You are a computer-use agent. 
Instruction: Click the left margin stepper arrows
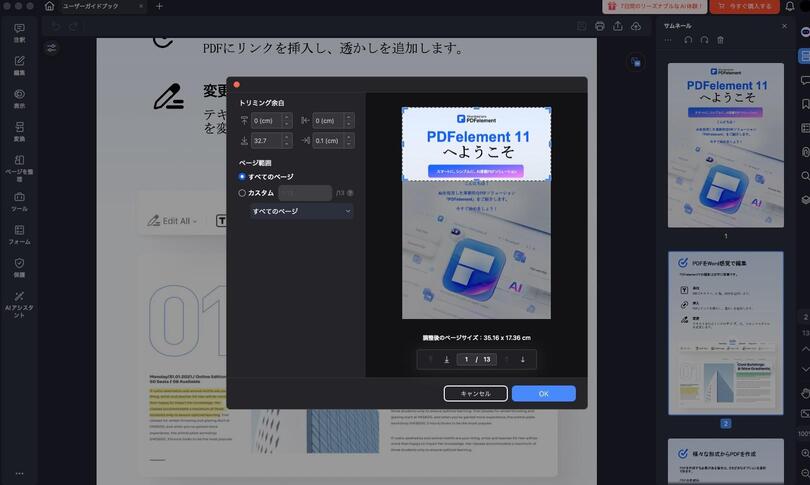349,120
